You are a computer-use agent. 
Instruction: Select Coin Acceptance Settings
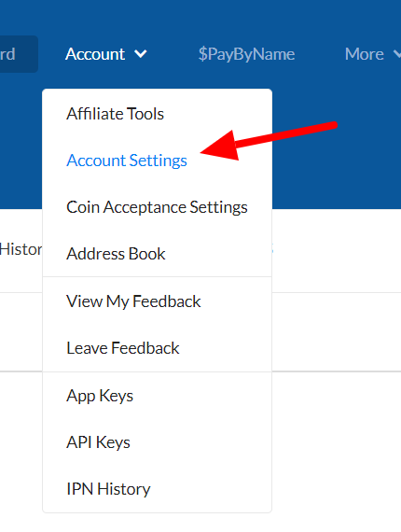(157, 207)
